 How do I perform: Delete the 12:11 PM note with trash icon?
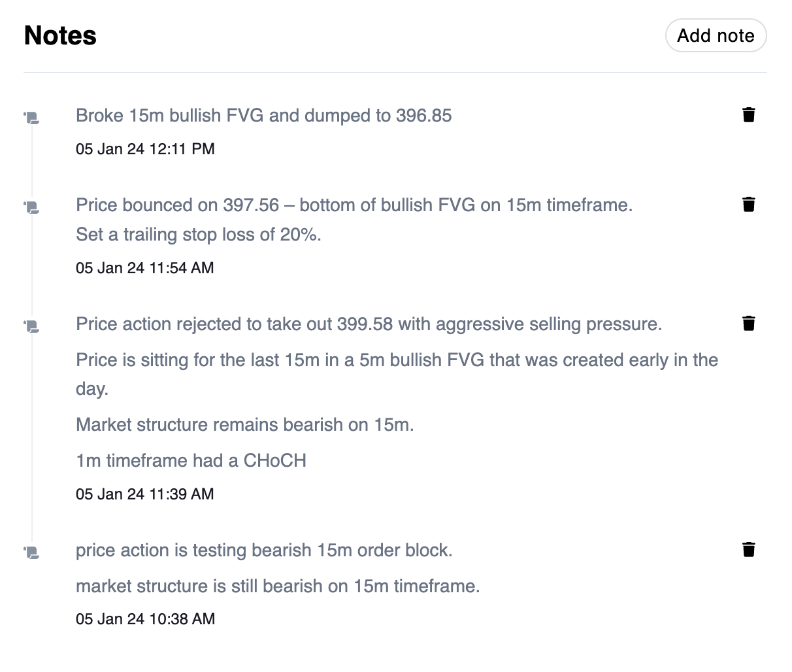tap(749, 115)
